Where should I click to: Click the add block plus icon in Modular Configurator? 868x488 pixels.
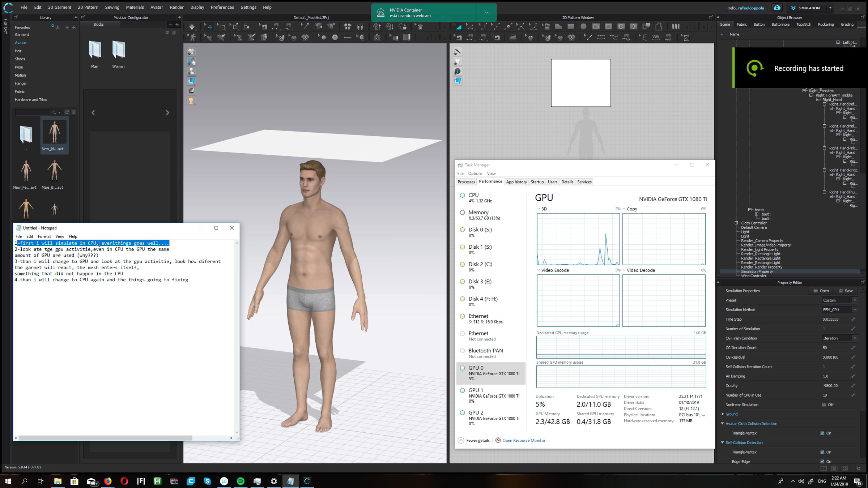171,25
